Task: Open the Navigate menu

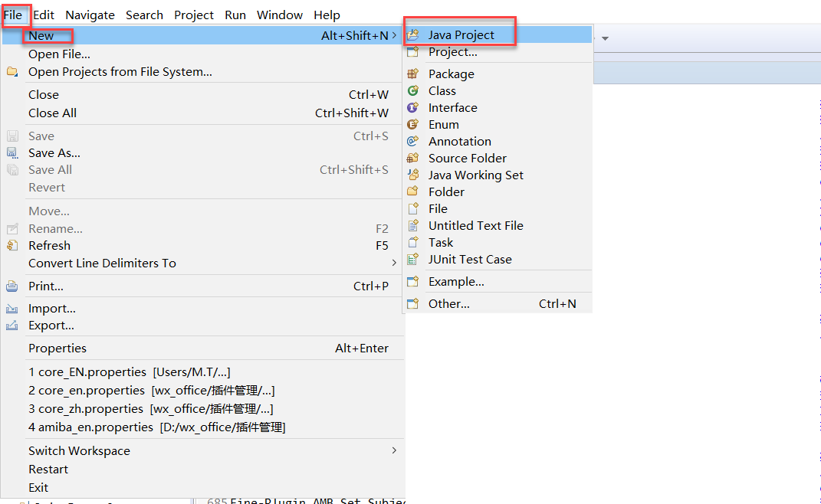Action: tap(90, 15)
